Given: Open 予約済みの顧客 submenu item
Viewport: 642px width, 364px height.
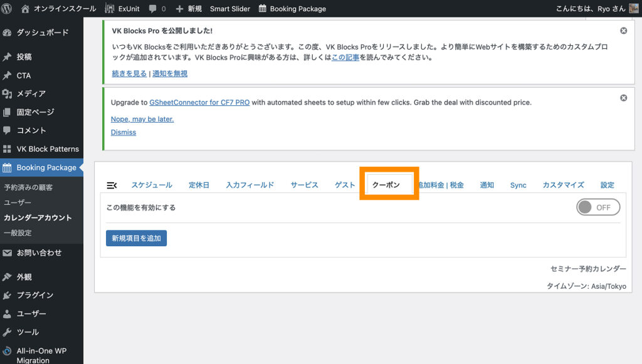Looking at the screenshot, I should [x=28, y=187].
